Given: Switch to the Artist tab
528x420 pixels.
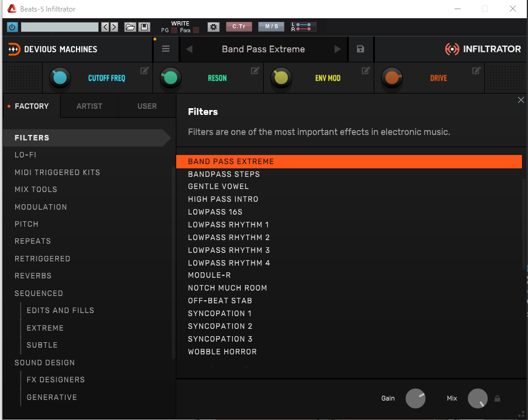Looking at the screenshot, I should coord(89,106).
